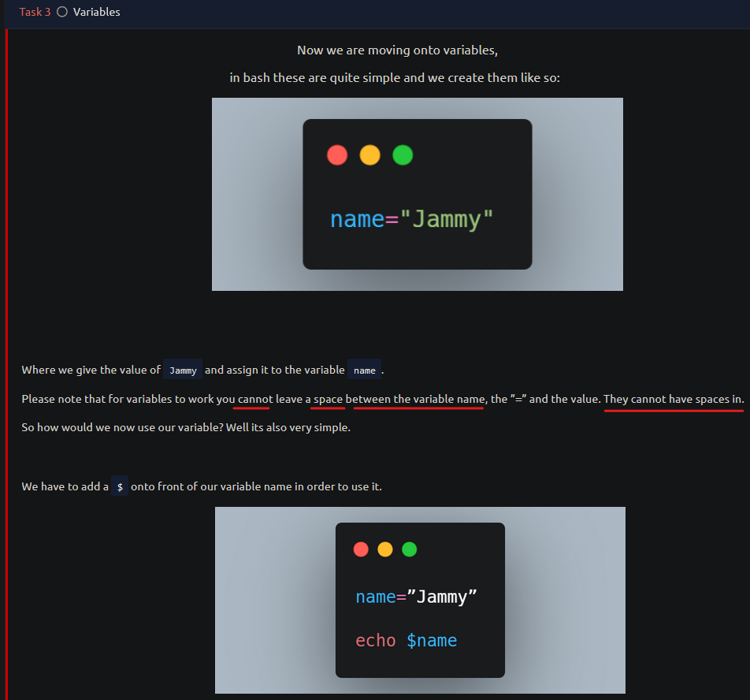Click the text 'We have to add a'
750x700 pixels.
(65, 486)
